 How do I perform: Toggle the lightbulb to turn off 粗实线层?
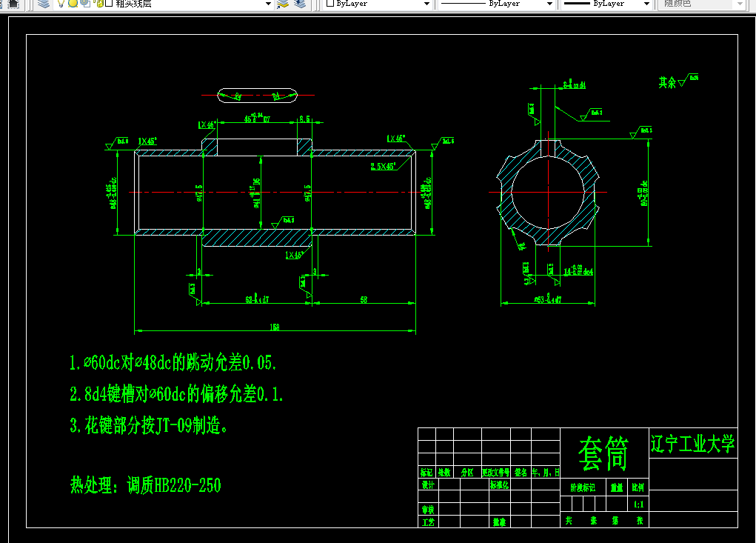click(61, 4)
